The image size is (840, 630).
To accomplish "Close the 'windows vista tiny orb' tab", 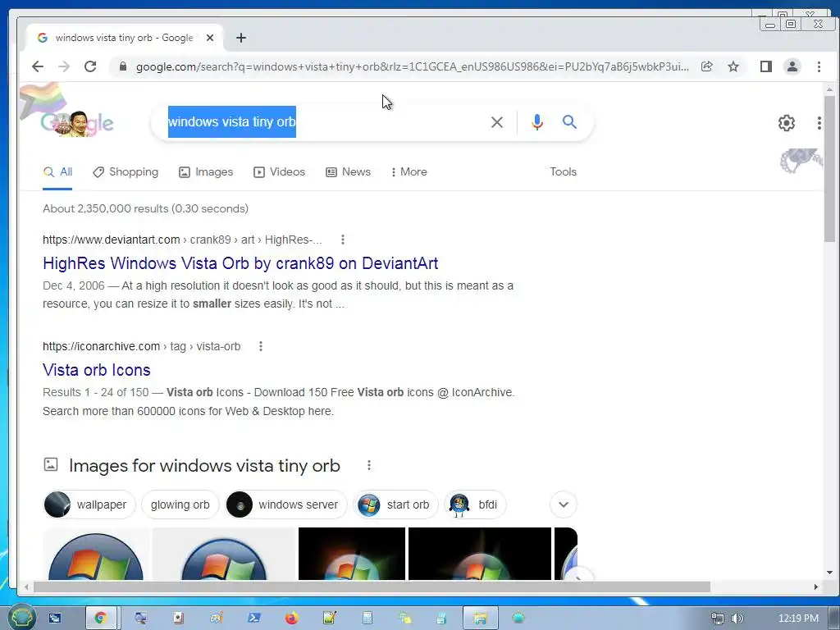I will tap(210, 38).
